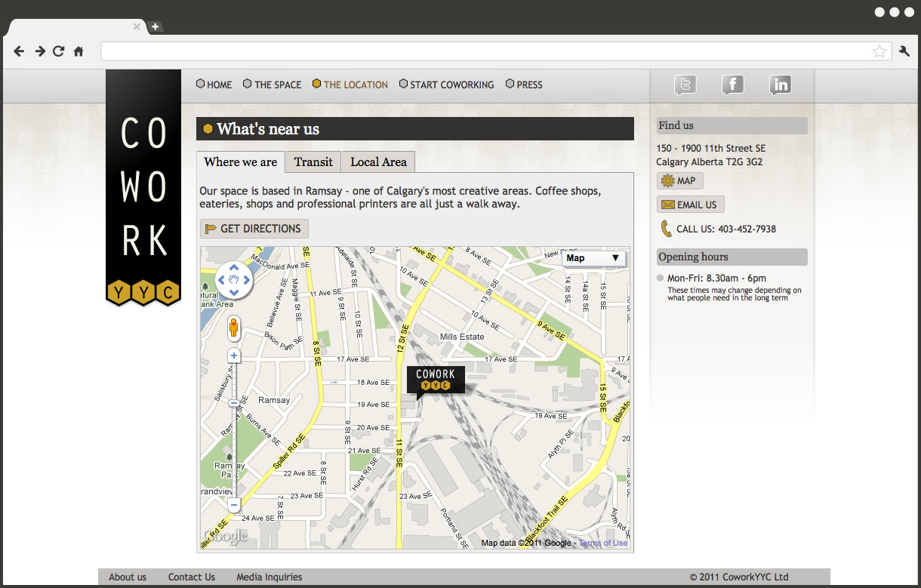Image resolution: width=921 pixels, height=588 pixels.
Task: Expand the Map type dropdown
Action: click(x=593, y=258)
